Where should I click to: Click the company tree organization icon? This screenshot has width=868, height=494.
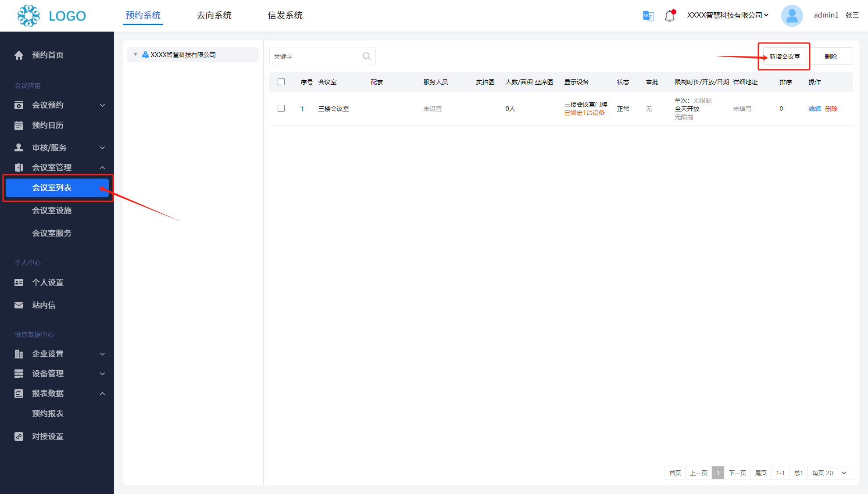(145, 55)
